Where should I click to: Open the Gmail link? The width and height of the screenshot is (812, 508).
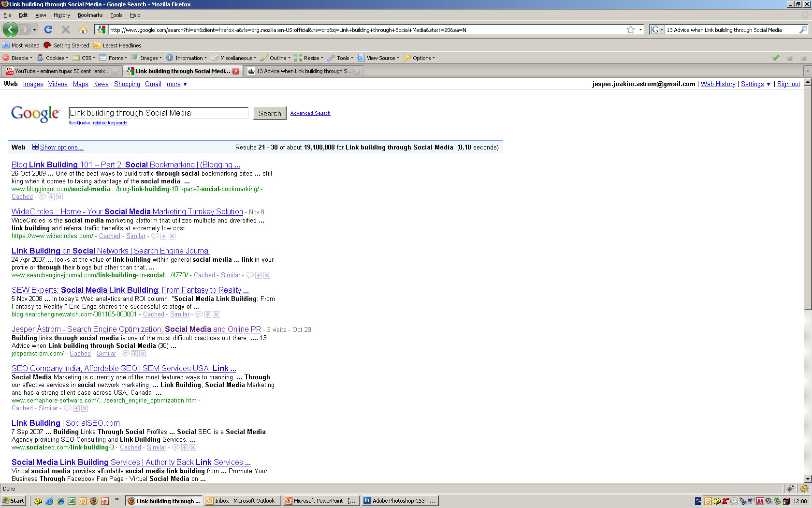tap(153, 84)
